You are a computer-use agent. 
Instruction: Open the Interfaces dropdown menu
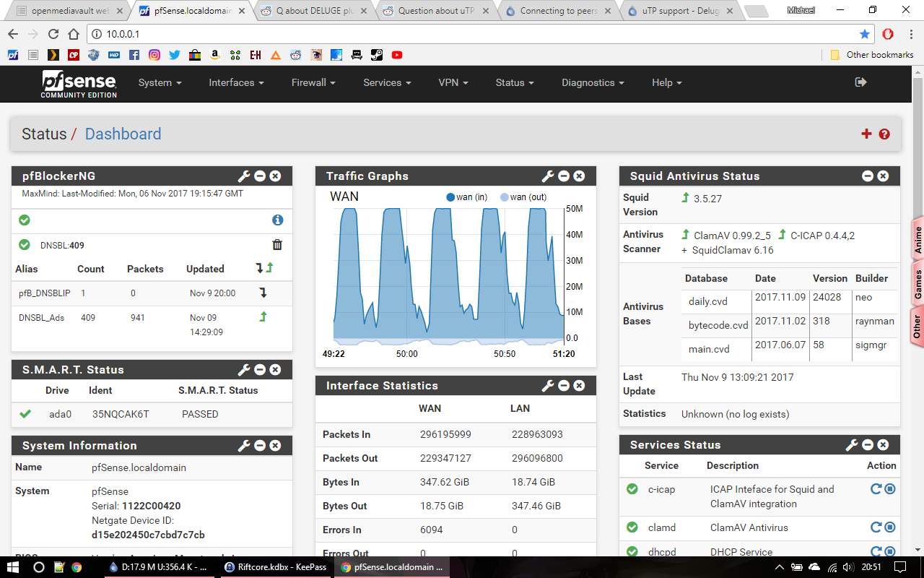click(x=236, y=82)
